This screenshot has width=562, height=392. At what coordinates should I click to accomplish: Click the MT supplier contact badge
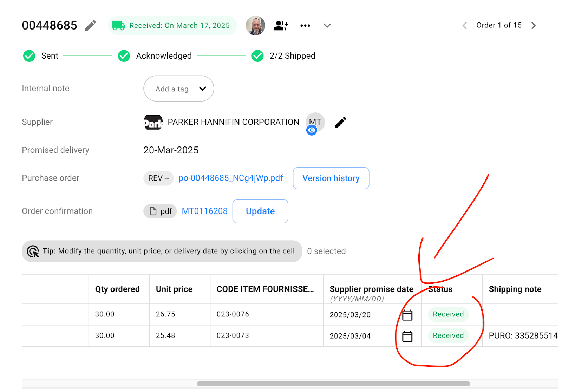315,121
